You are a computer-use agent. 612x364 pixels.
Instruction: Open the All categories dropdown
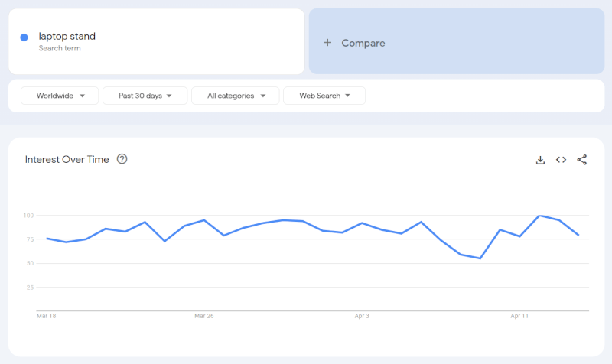pos(236,96)
